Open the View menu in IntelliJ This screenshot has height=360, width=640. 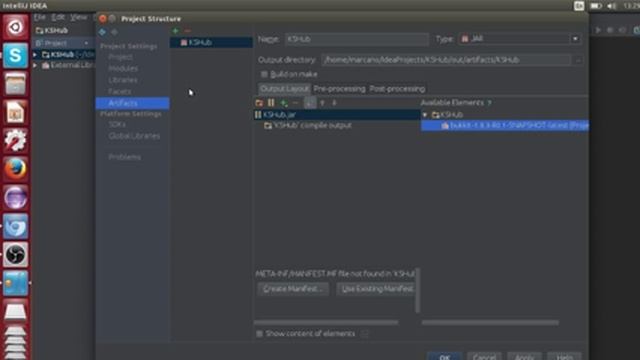coord(78,17)
